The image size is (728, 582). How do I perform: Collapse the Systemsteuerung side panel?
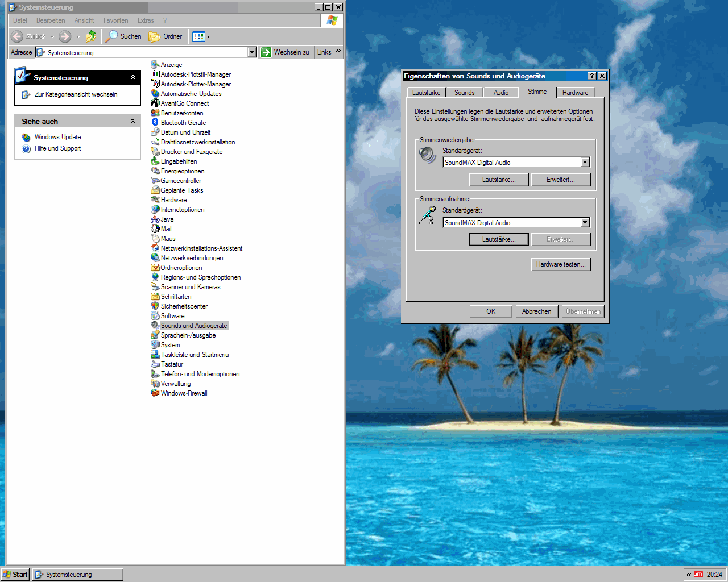pyautogui.click(x=133, y=77)
